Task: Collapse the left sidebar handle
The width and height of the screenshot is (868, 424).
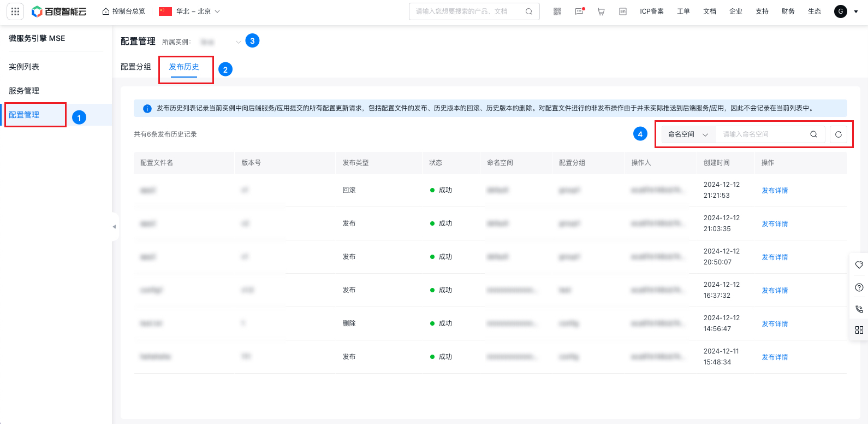Action: click(x=114, y=227)
